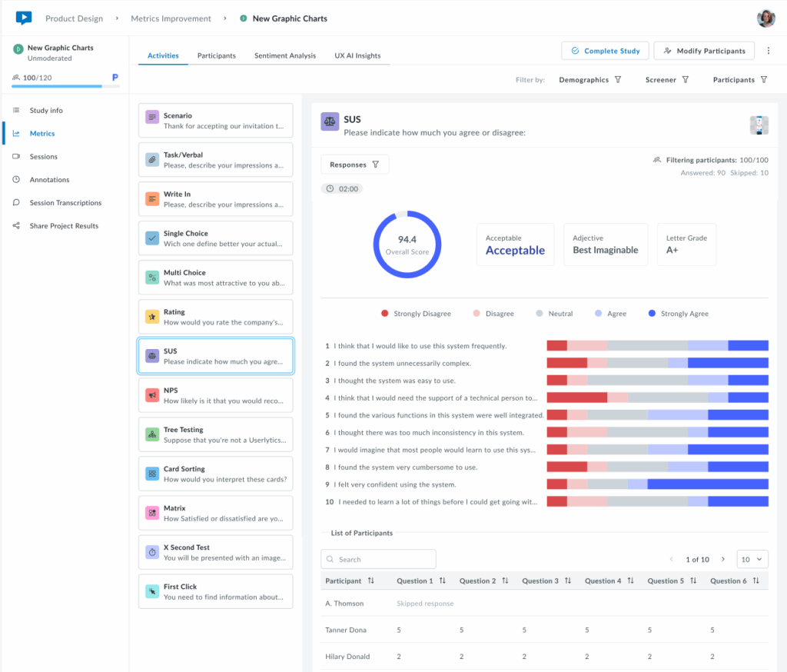Click the Complete Study button
787x672 pixels.
click(x=605, y=50)
